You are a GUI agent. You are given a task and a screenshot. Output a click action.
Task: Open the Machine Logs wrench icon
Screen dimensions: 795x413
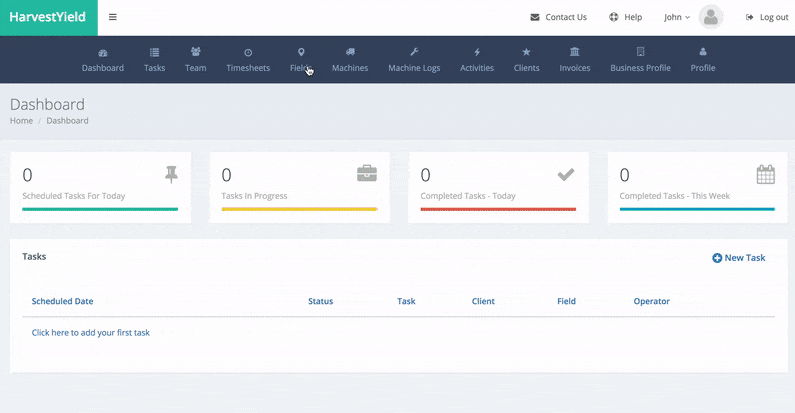click(x=414, y=52)
